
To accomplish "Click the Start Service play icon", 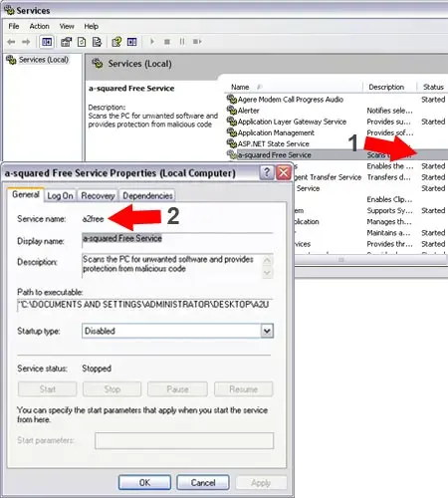I will coord(152,42).
